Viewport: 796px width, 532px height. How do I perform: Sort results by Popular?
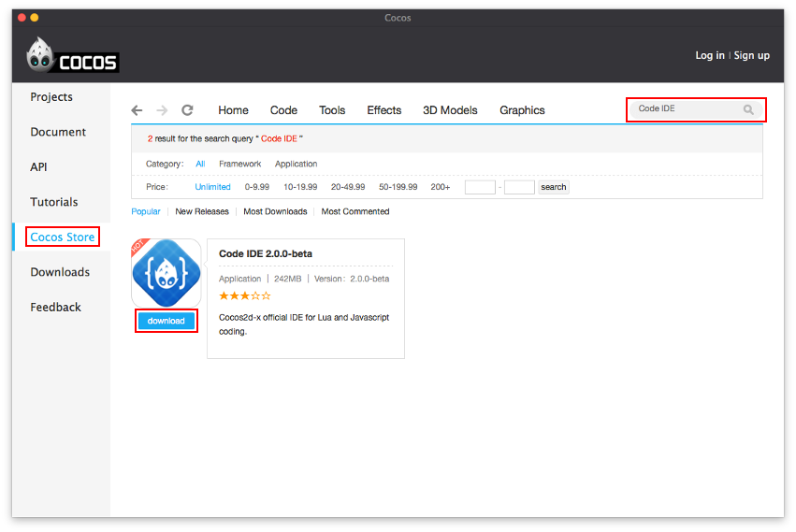146,211
